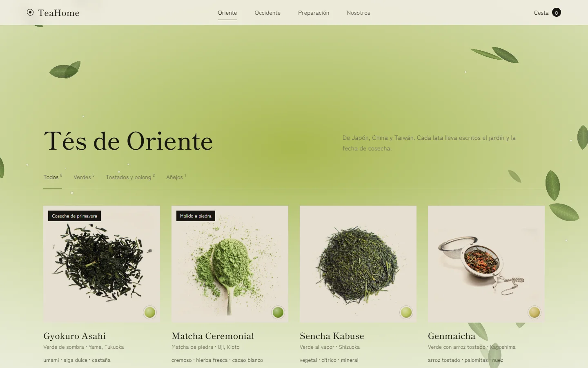Click the text 'Matcha de piedra · Uji, Kioto'
Viewport: 588px width, 368px height.
point(205,347)
